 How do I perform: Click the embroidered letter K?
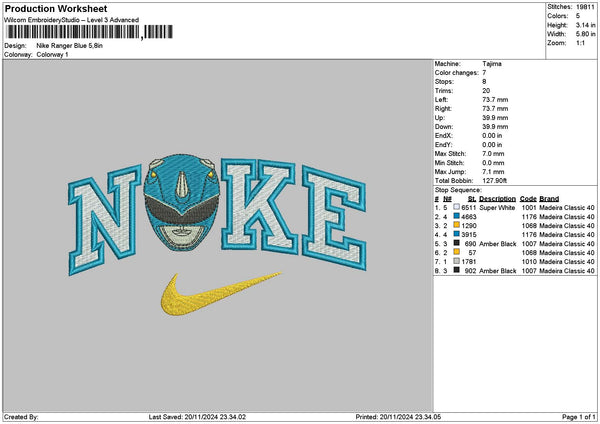(x=258, y=207)
